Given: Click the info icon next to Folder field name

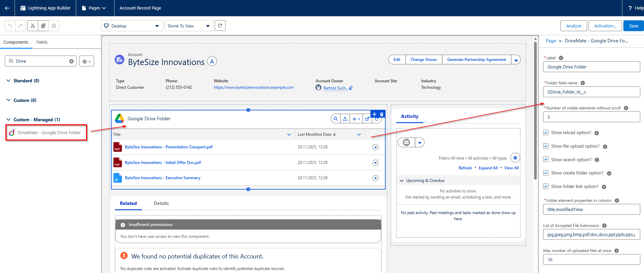Looking at the screenshot, I should (583, 83).
